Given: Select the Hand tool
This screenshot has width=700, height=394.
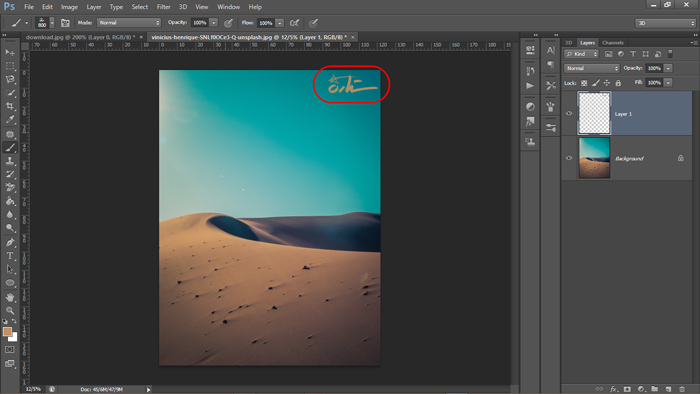Looking at the screenshot, I should [x=10, y=297].
